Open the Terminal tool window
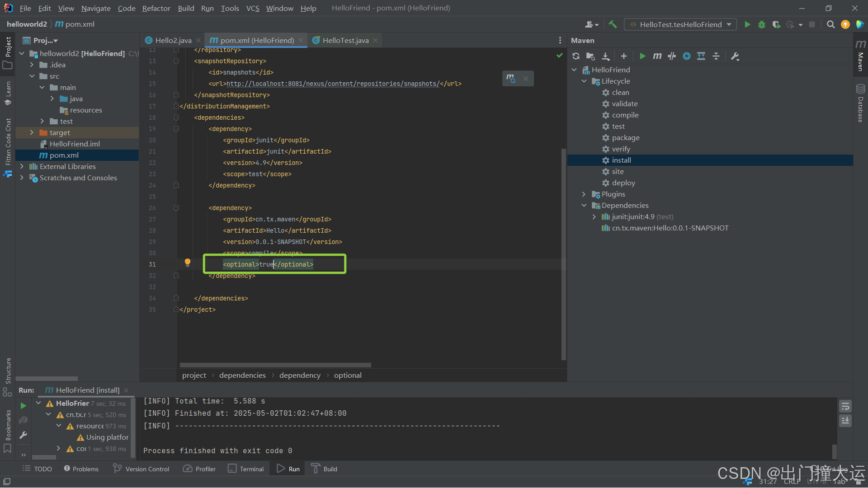The width and height of the screenshot is (868, 488). [246, 469]
